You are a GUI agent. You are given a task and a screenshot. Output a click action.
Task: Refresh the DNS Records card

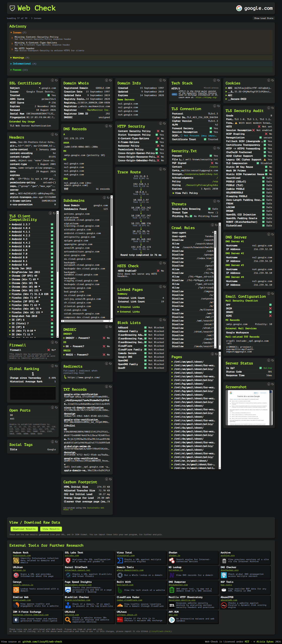[x=110, y=126]
